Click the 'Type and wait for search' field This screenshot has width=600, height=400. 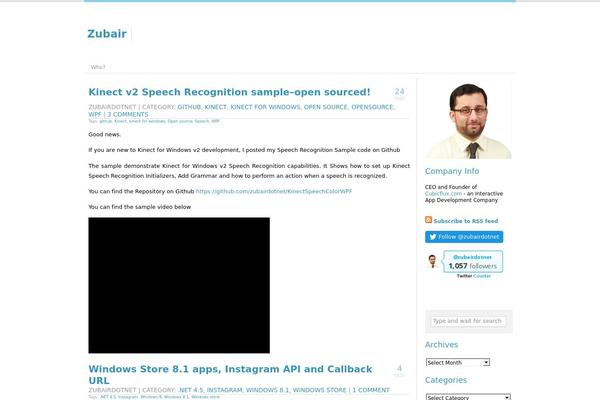click(468, 321)
